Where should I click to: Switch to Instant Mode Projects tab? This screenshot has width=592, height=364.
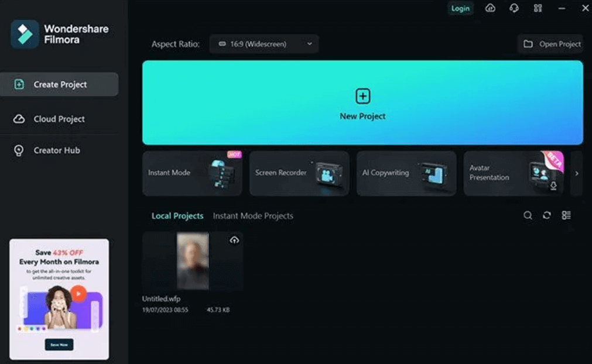[253, 216]
